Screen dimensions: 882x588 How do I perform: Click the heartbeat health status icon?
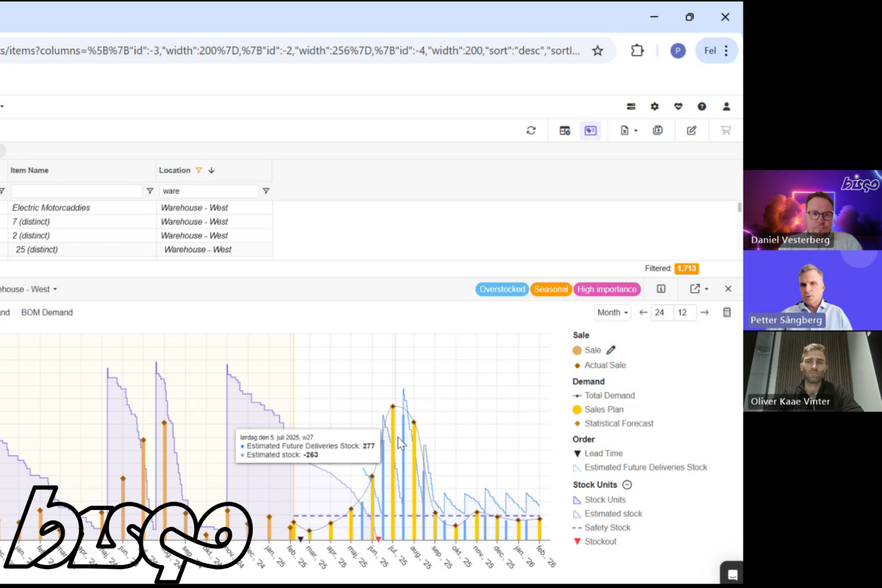(678, 107)
